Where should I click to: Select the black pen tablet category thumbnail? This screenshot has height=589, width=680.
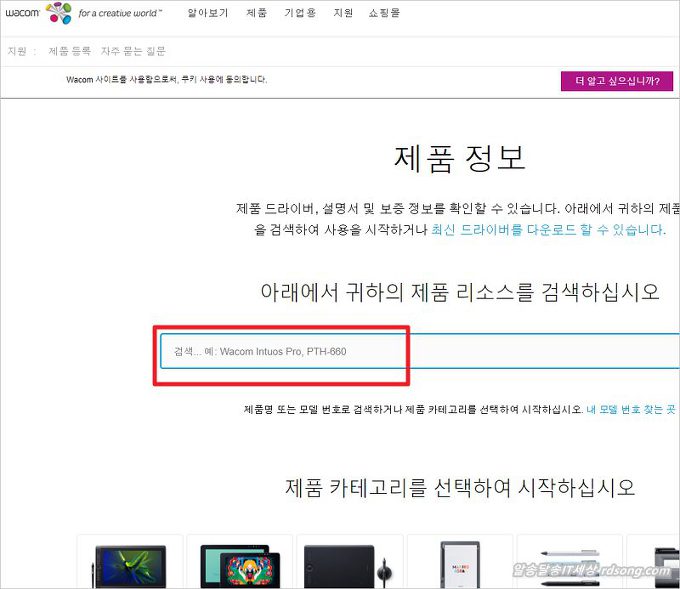(350, 562)
